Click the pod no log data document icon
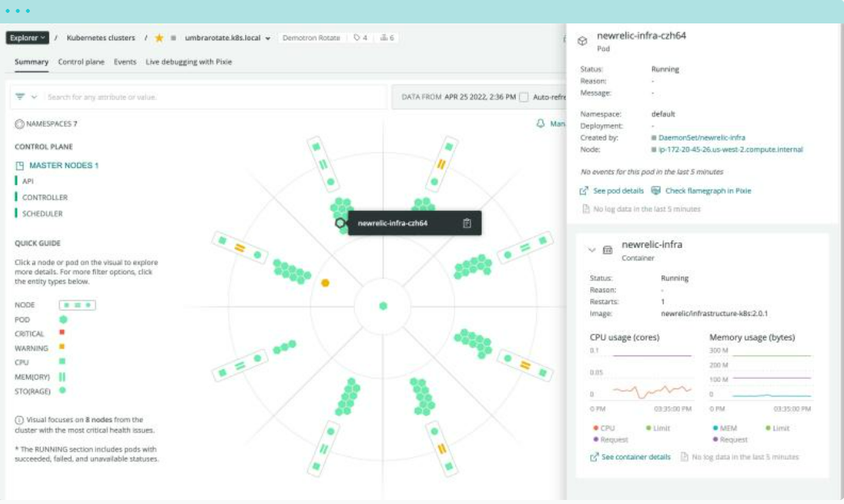The image size is (844, 504). tap(585, 208)
